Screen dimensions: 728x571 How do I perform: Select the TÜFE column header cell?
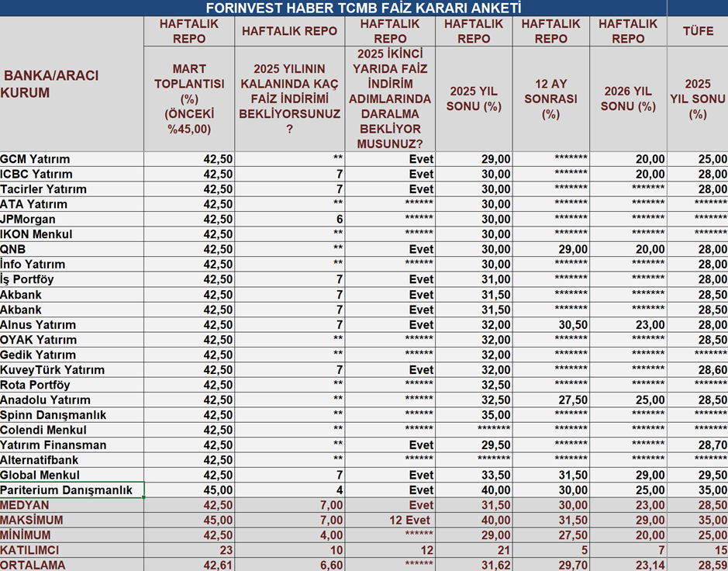click(697, 31)
